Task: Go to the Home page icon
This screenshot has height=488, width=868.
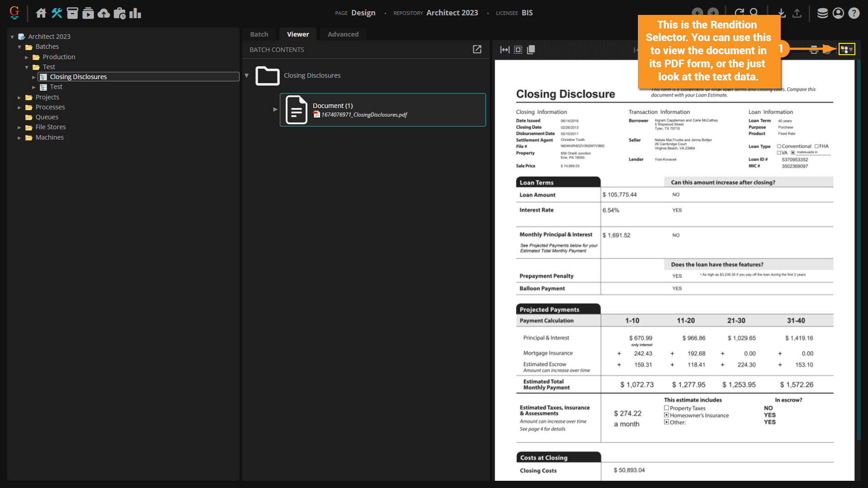Action: [41, 13]
